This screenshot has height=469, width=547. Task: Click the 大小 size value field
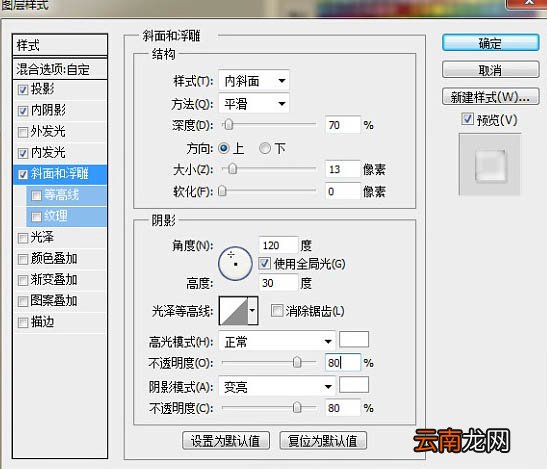[343, 169]
